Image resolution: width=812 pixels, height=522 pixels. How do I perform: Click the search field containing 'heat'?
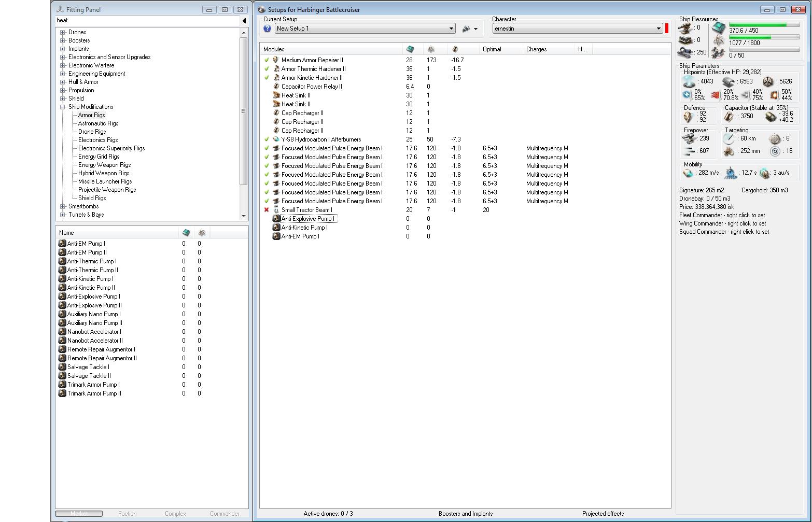coord(147,21)
